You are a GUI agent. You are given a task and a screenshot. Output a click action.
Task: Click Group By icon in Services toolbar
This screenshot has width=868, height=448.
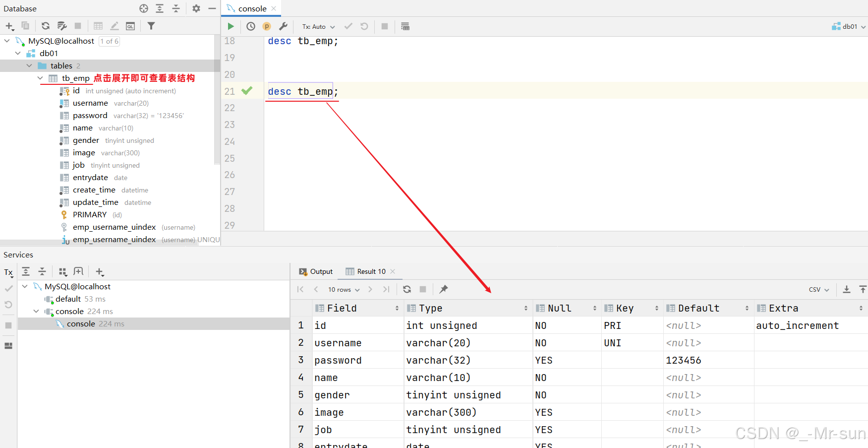[62, 271]
